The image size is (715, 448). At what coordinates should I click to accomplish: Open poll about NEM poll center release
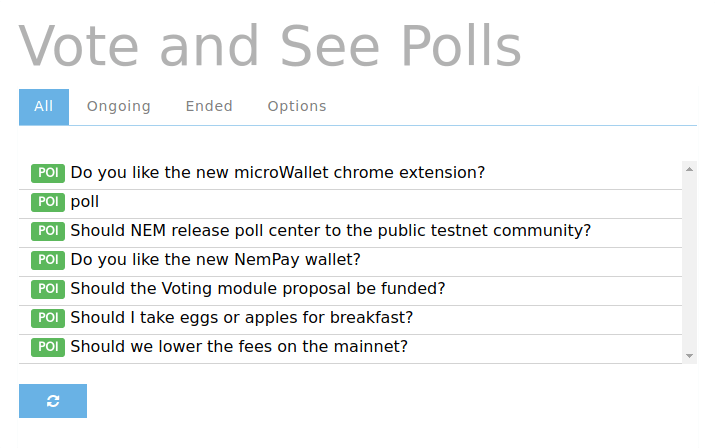pyautogui.click(x=330, y=231)
